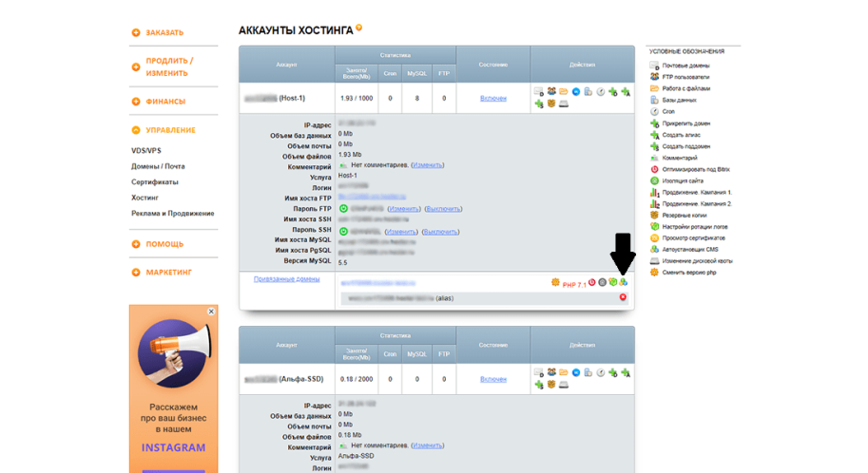Open FTP users for Host-1 account

[x=552, y=91]
